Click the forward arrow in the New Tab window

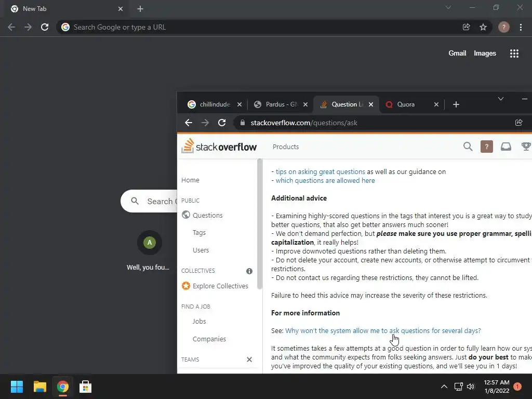pos(28,27)
